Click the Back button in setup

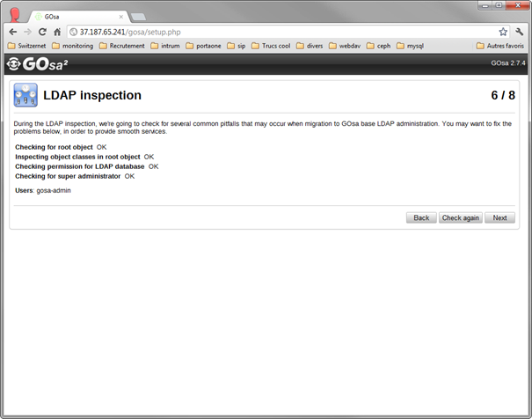(421, 218)
